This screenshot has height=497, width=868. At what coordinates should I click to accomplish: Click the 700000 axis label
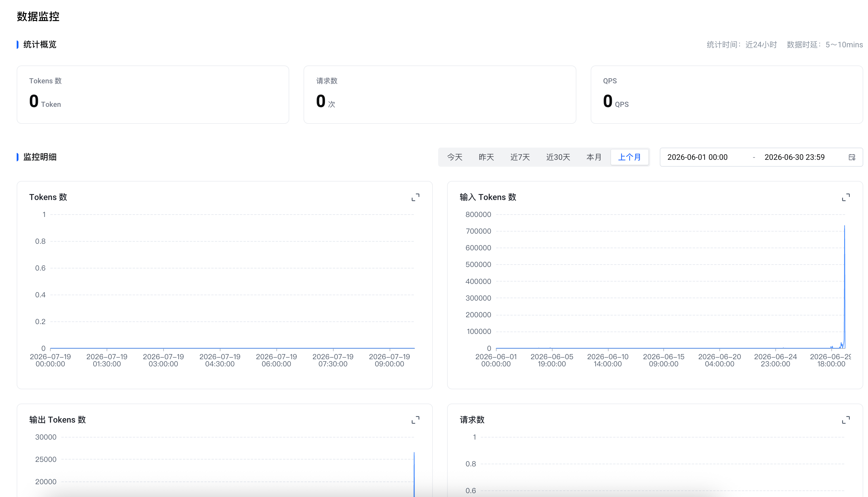tap(478, 231)
